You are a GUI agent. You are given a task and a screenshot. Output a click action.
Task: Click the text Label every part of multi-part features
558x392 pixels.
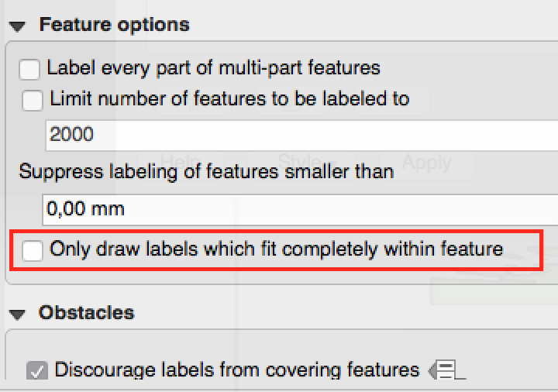[x=214, y=68]
